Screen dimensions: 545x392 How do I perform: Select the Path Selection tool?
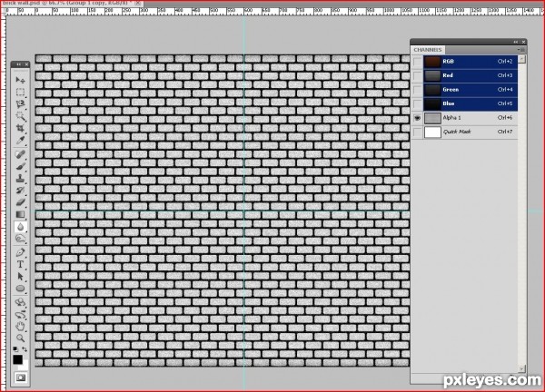pos(20,277)
